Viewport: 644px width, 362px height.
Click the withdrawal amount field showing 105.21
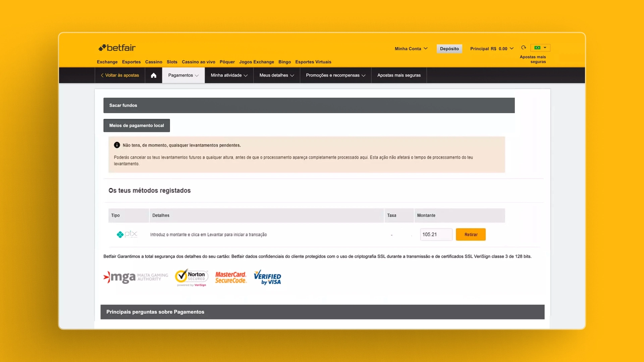pos(435,234)
